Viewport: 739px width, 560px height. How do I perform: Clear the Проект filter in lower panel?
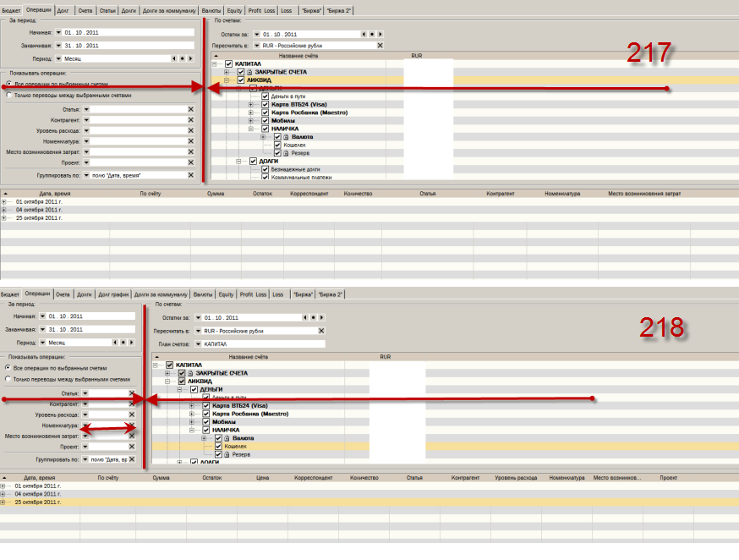point(132,447)
